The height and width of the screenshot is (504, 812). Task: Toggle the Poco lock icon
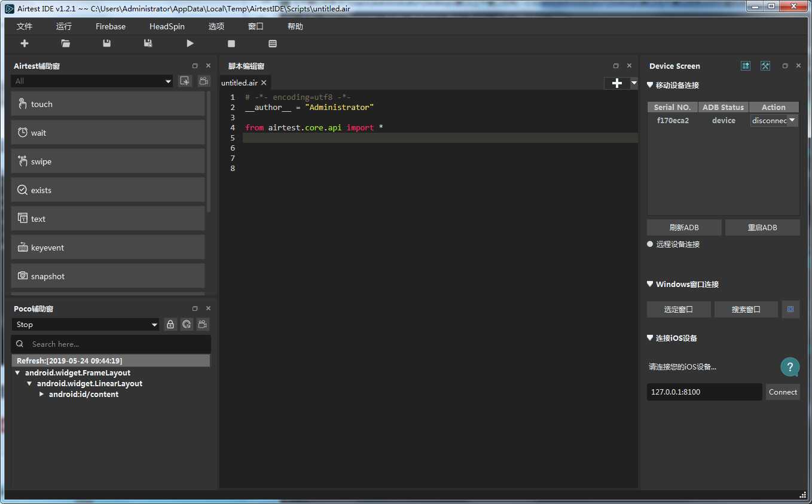tap(170, 325)
